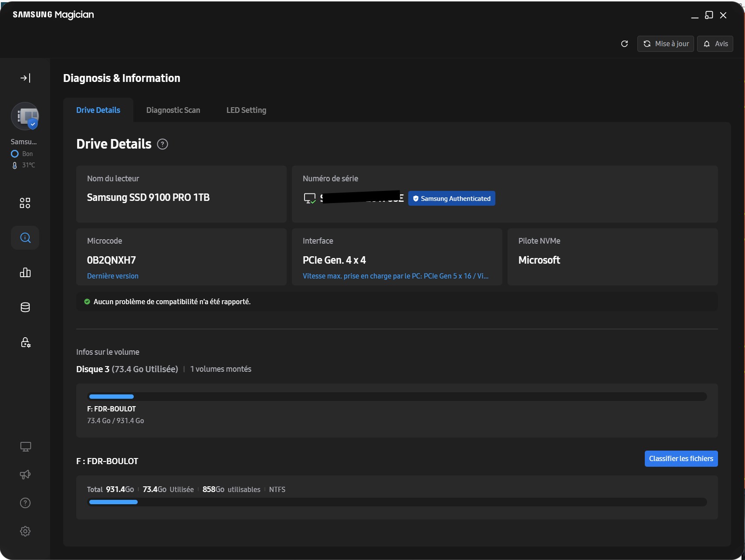
Task: Open the performance benchmark chart icon
Action: [x=25, y=273]
